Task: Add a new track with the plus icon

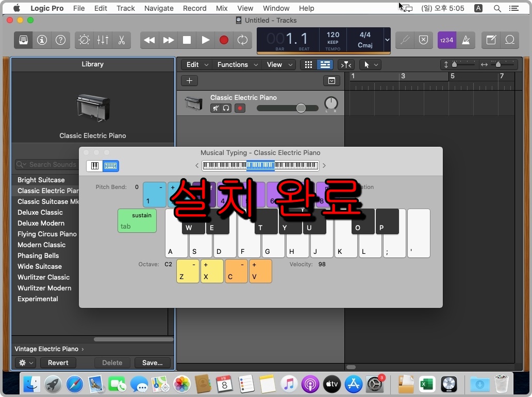Action: [189, 80]
